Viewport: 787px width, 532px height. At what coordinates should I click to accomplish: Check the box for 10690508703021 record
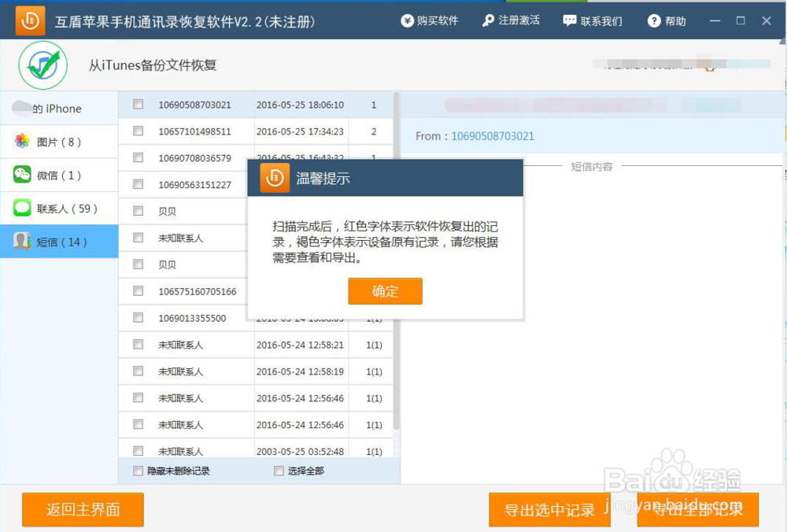(x=137, y=103)
